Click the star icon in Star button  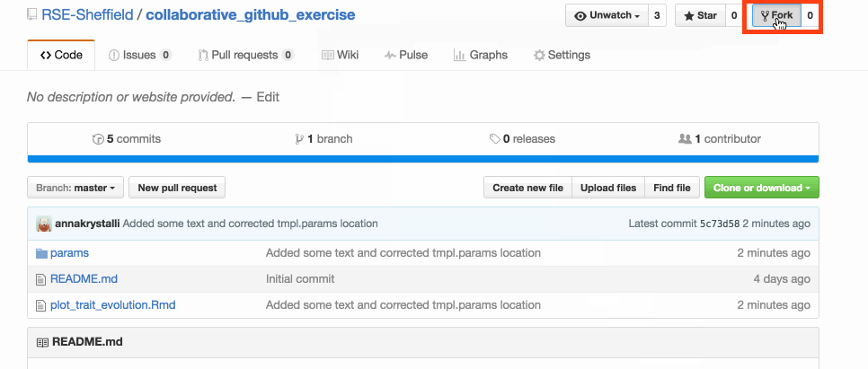[689, 16]
